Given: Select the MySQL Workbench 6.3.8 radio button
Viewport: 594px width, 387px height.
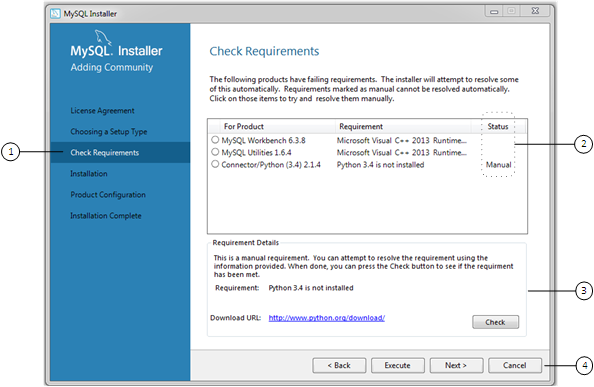Looking at the screenshot, I should pos(215,140).
